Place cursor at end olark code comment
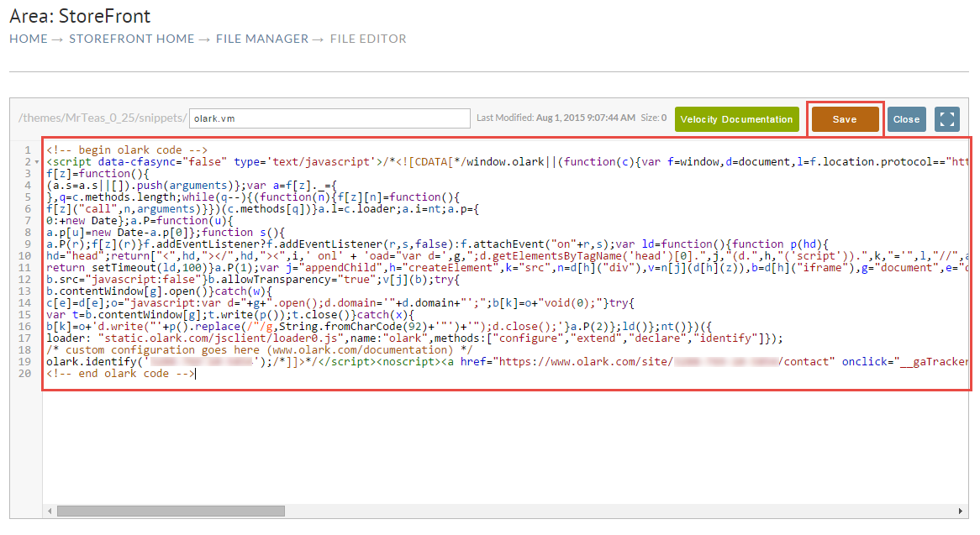Viewport: 980px width, 535px height. coord(120,373)
